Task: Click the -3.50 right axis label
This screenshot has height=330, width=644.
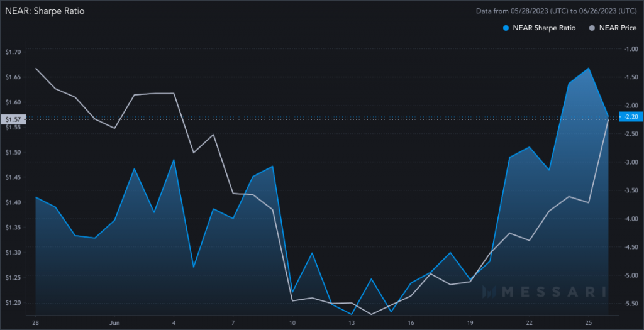Action: pyautogui.click(x=630, y=190)
